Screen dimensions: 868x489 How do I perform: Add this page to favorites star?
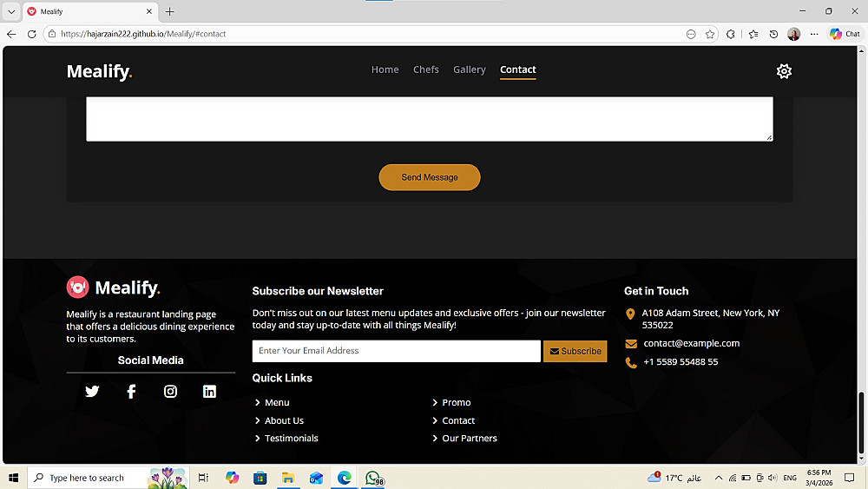pos(710,35)
